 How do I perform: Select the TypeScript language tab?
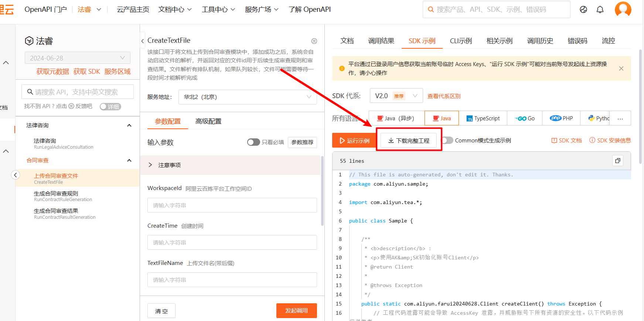(x=483, y=118)
